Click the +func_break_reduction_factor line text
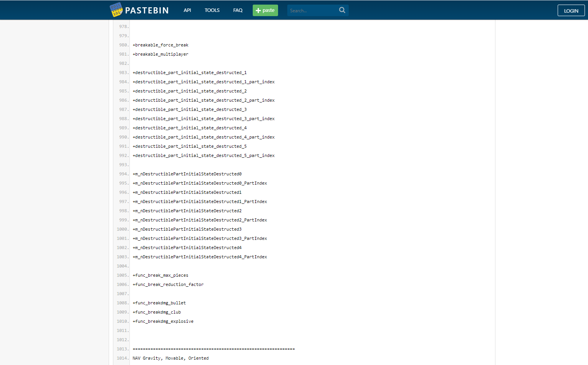The width and height of the screenshot is (588, 365). [x=168, y=285]
